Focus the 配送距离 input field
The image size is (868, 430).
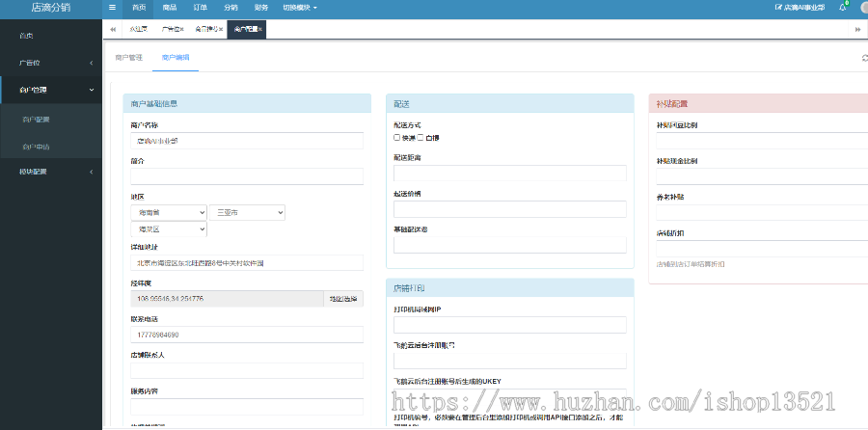pyautogui.click(x=510, y=174)
